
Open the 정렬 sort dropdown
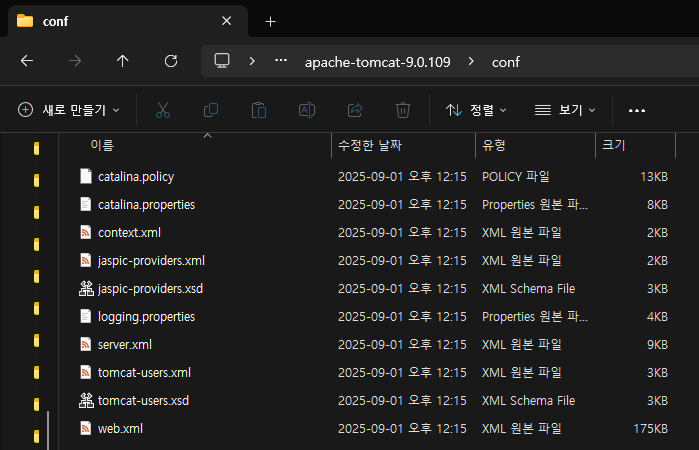coord(476,110)
